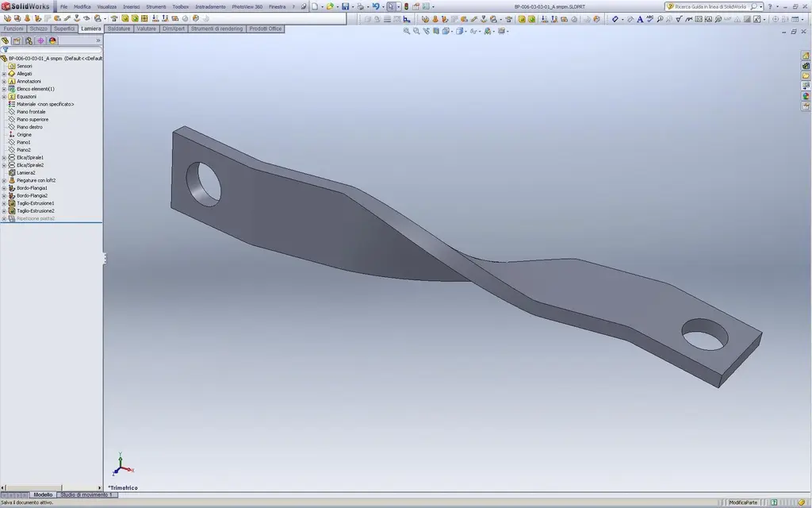Open the Visualizza menu

[x=107, y=6]
